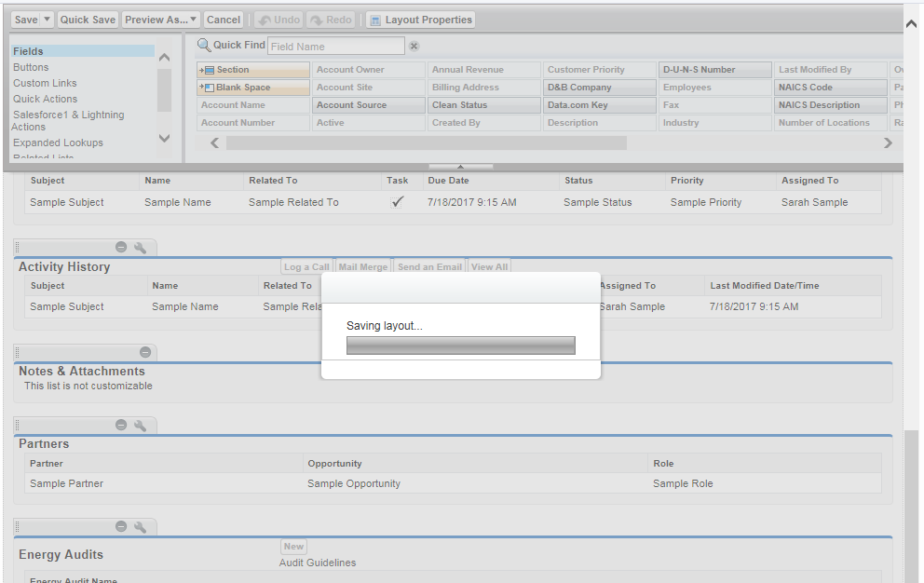
Task: Remove the Activity History related list
Action: [121, 247]
